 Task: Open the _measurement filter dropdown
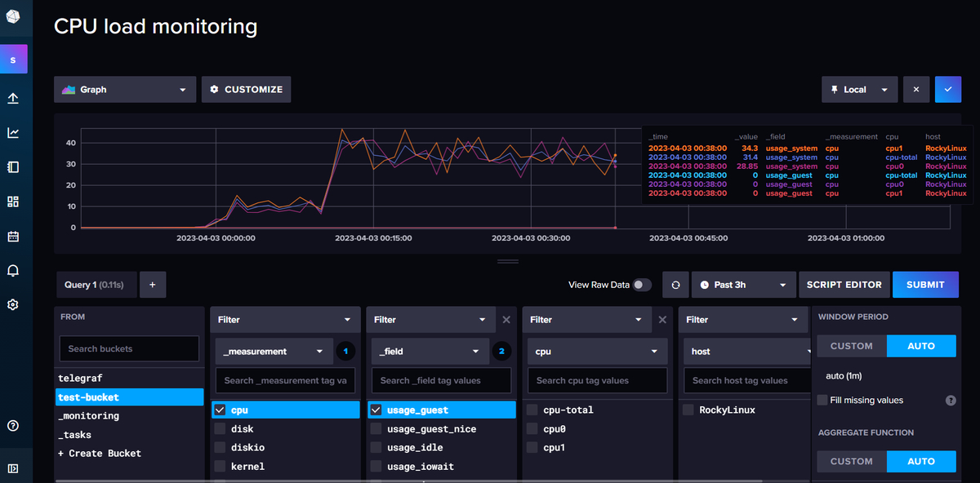coord(273,350)
